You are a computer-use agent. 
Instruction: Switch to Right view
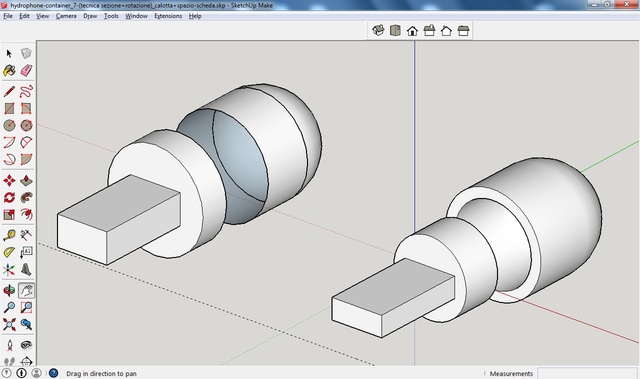pos(429,31)
